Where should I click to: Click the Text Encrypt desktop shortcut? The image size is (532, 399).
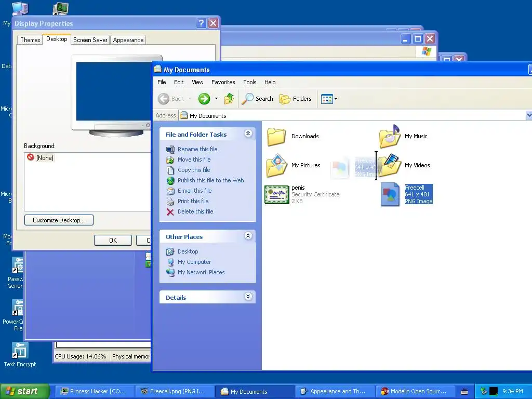[20, 354]
